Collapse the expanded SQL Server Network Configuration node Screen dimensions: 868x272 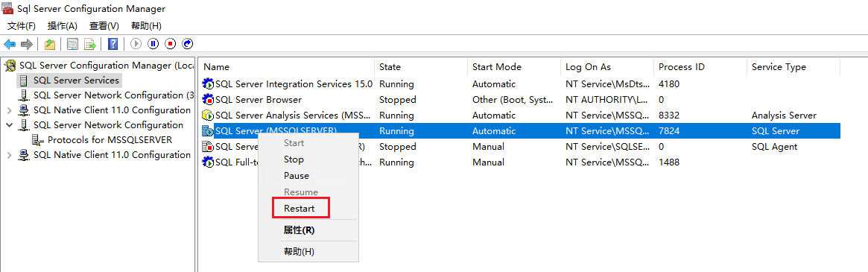click(x=9, y=125)
